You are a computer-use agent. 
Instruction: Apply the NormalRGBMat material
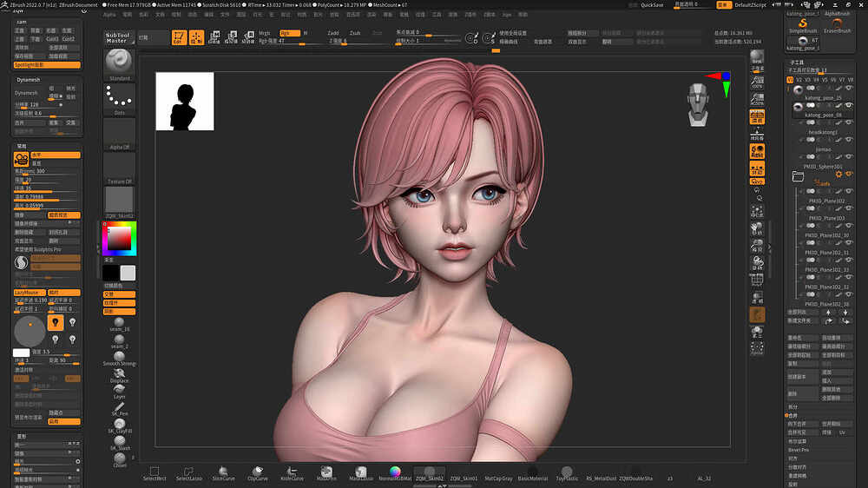tap(395, 473)
